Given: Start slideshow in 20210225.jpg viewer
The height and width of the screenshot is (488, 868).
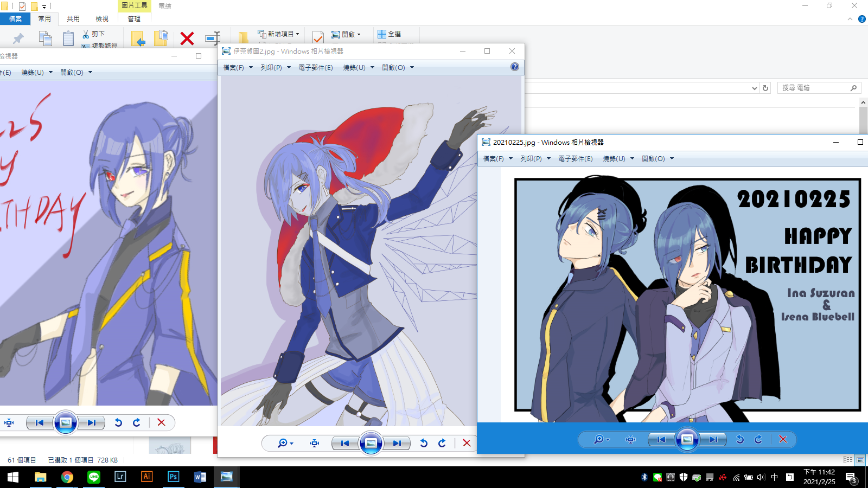Looking at the screenshot, I should pyautogui.click(x=687, y=439).
